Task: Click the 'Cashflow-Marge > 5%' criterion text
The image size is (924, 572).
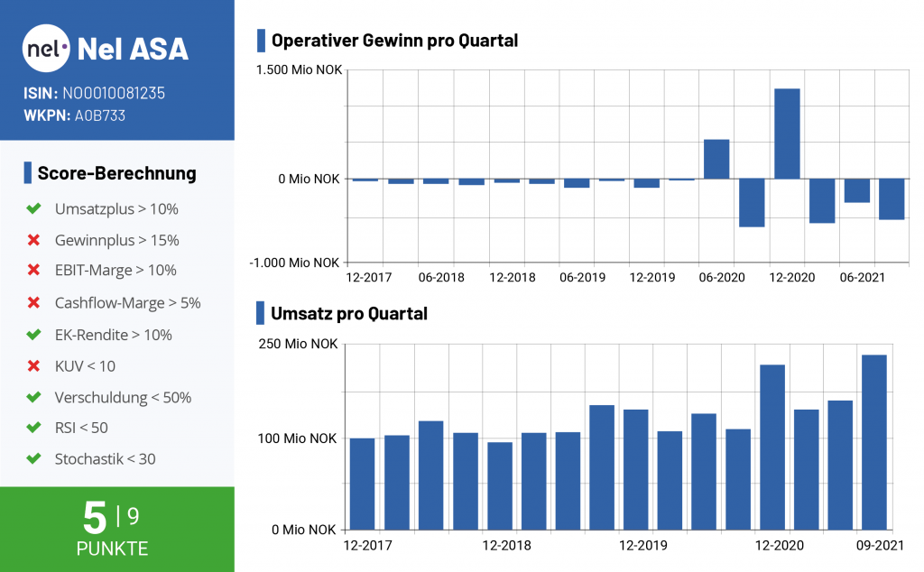Action: 128,303
